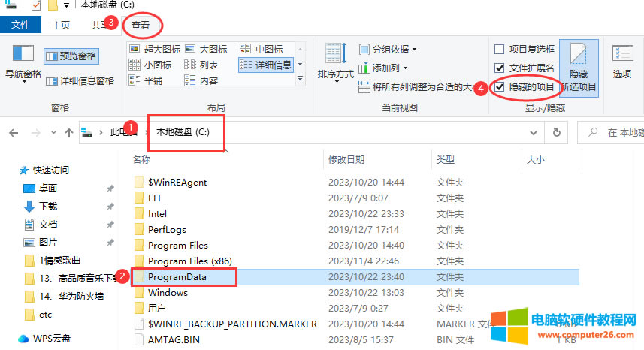Open the 文件 File menu tab
The width and height of the screenshot is (644, 350).
point(20,25)
